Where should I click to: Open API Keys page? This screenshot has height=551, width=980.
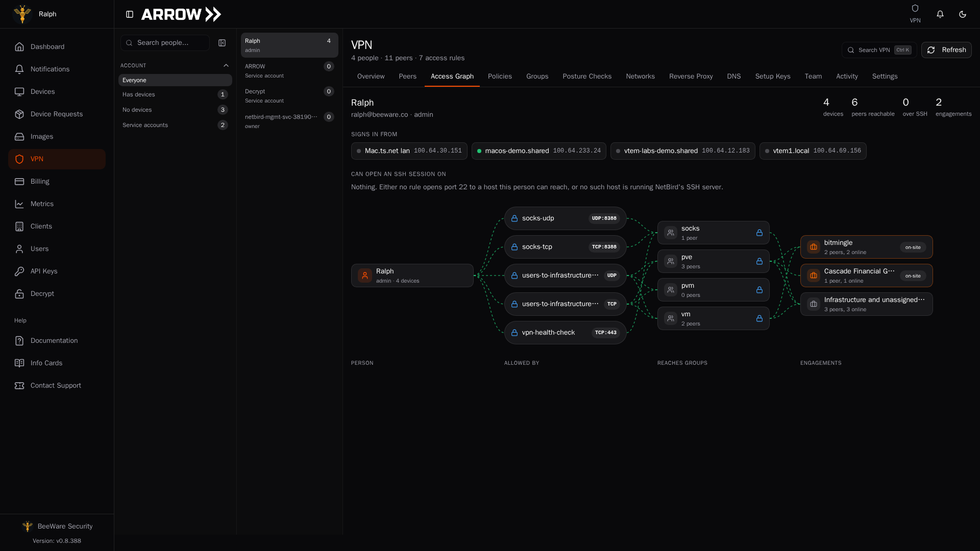coord(57,271)
